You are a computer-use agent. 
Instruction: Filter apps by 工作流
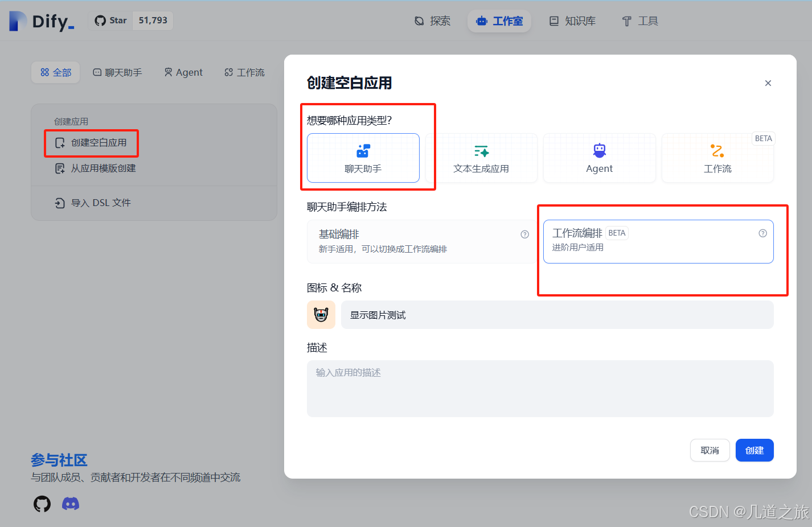pyautogui.click(x=245, y=72)
